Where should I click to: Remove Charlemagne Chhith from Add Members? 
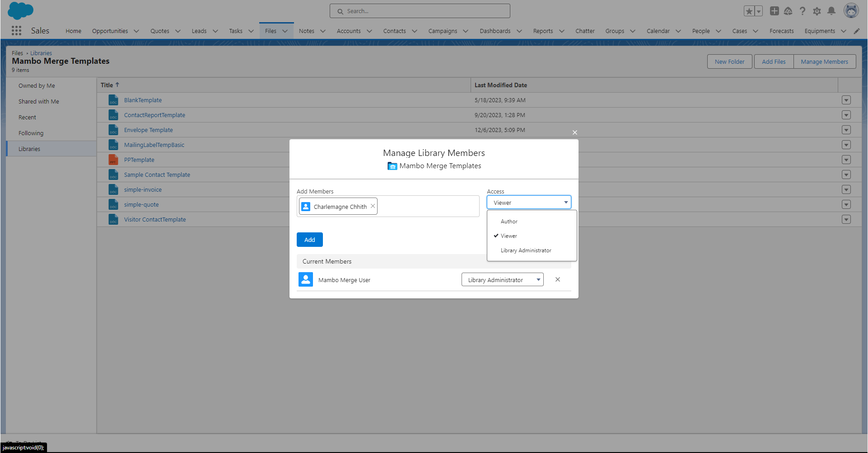(373, 206)
